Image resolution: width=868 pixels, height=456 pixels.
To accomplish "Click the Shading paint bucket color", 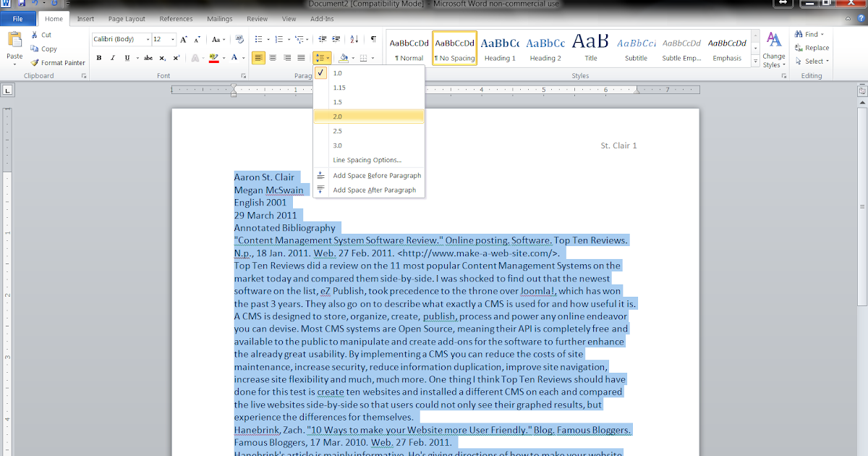I will [x=344, y=58].
